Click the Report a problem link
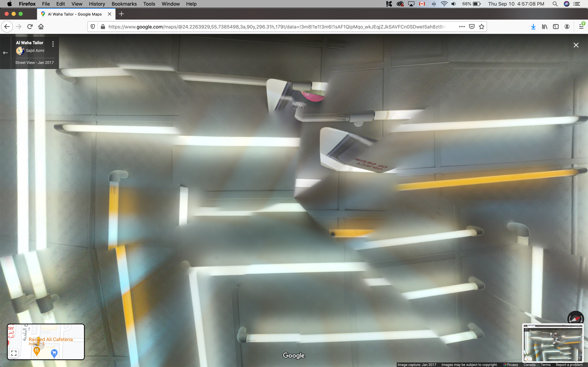The width and height of the screenshot is (588, 367). (x=569, y=365)
